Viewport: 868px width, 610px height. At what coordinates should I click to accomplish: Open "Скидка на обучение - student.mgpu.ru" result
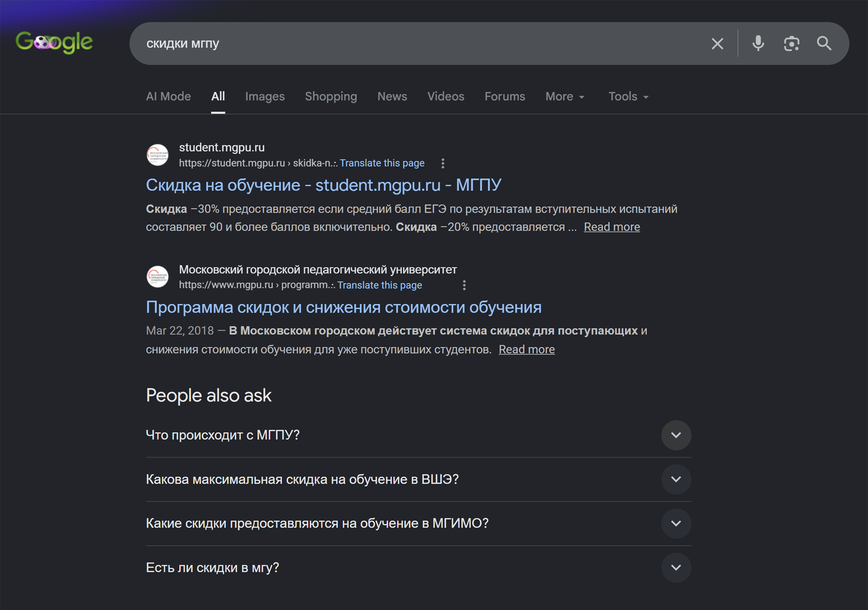pos(324,185)
